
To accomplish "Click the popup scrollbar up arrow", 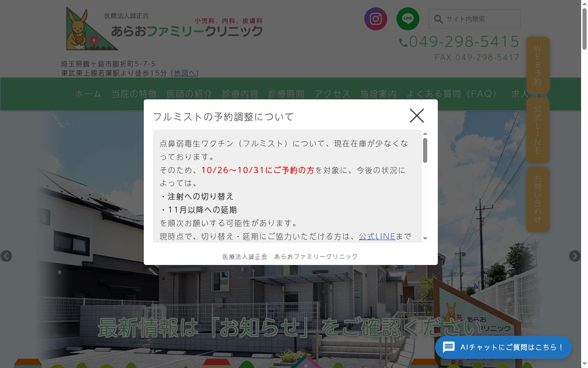I will [x=425, y=133].
